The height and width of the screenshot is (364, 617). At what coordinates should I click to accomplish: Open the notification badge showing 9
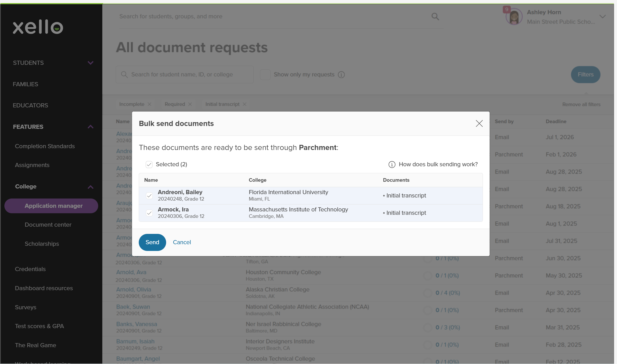tap(506, 10)
